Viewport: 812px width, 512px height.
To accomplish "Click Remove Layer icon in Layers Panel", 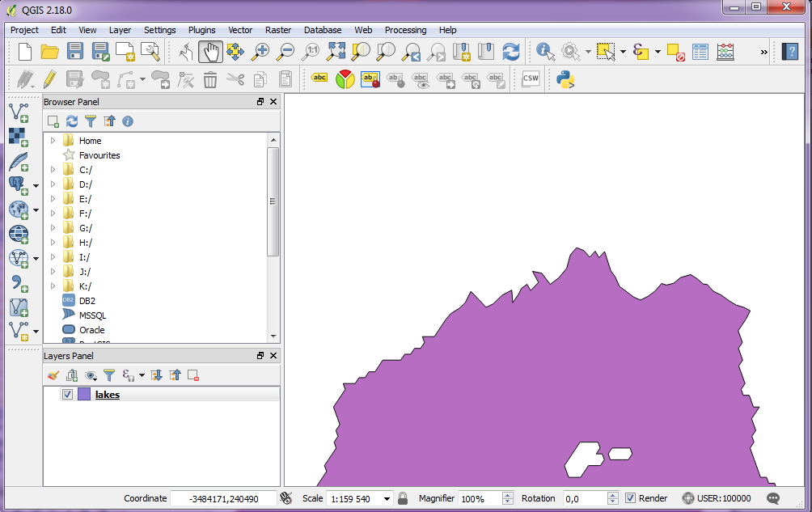I will 193,375.
